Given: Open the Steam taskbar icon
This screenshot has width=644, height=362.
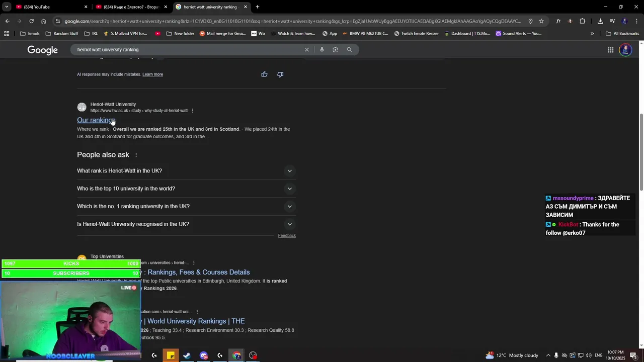Looking at the screenshot, I should click(187, 355).
